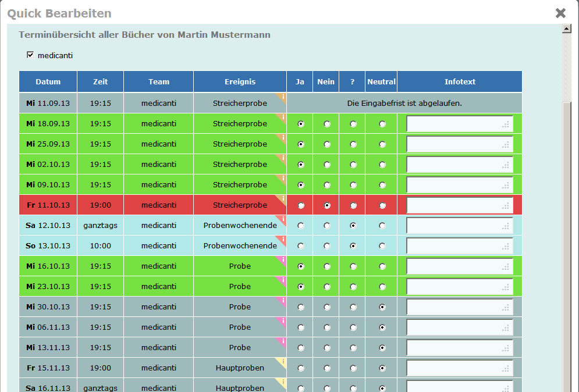Select Ja for Hauptproben on 15.11.13
The image size is (579, 392).
300,368
